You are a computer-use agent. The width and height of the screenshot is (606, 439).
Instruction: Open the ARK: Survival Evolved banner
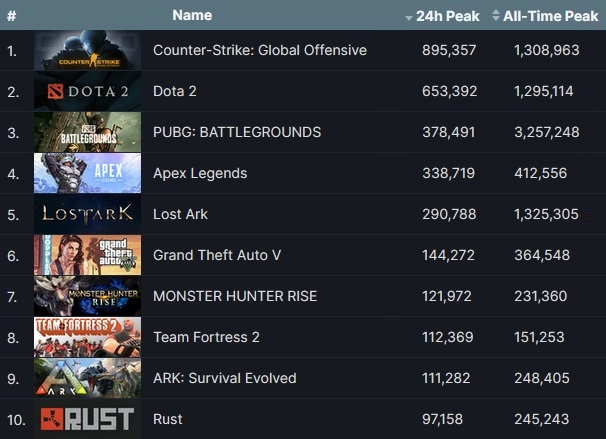[x=87, y=378]
